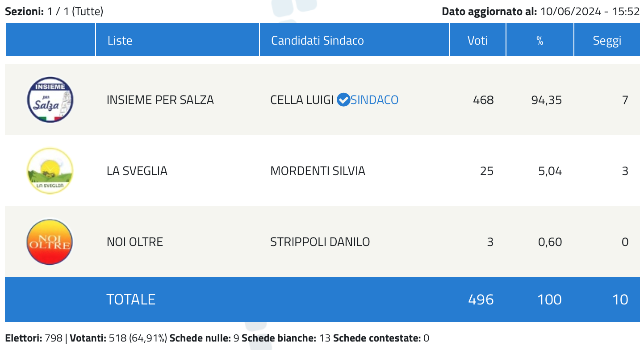This screenshot has width=644, height=350.
Task: Click the Voti column header
Action: [478, 40]
